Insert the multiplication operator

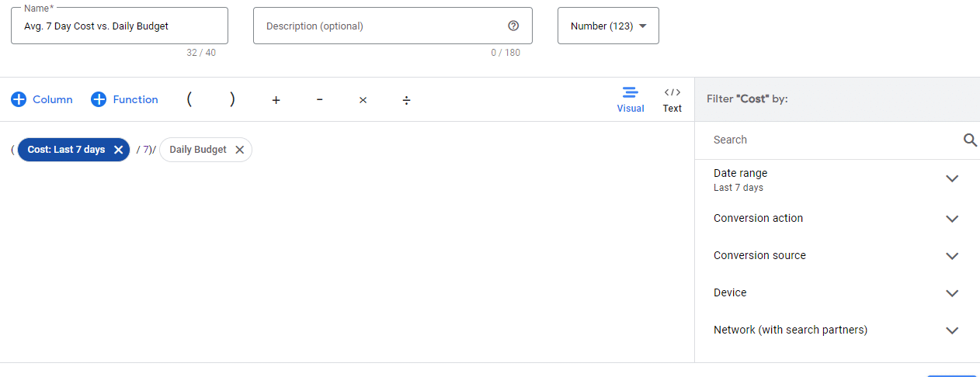363,100
